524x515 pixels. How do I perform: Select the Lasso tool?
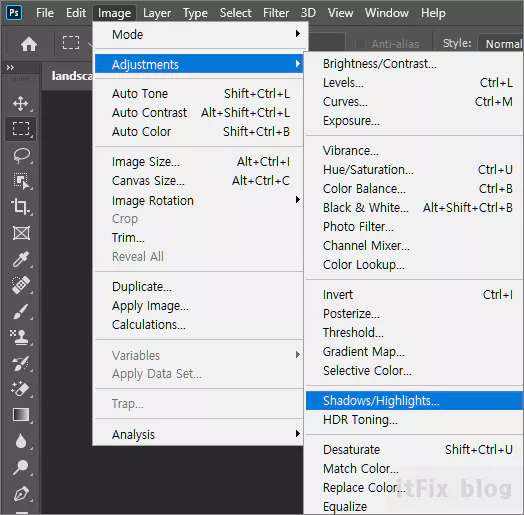(21, 156)
